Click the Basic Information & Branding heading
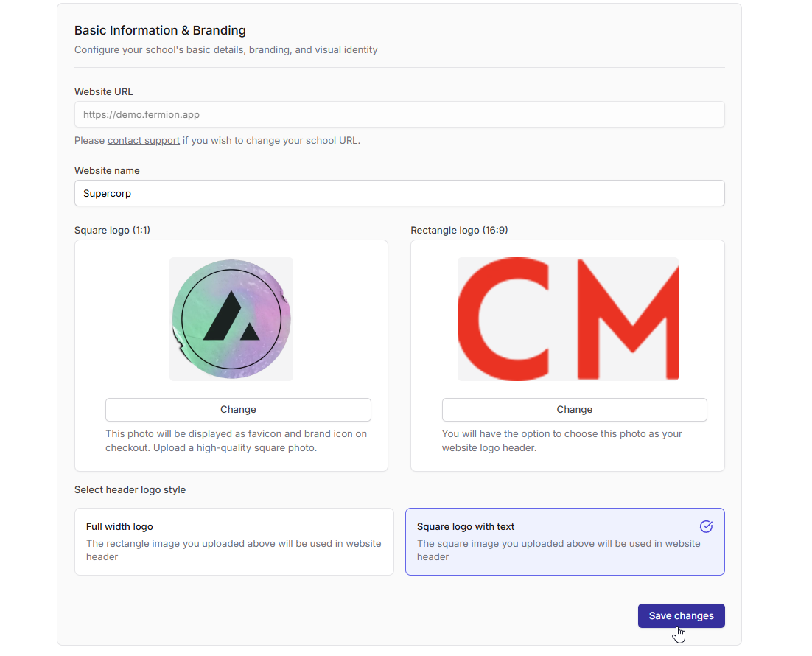The height and width of the screenshot is (656, 812). coord(160,30)
